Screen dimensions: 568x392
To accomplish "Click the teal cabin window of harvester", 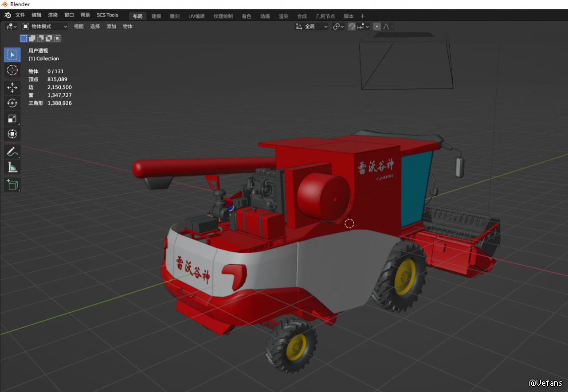I will pos(416,188).
